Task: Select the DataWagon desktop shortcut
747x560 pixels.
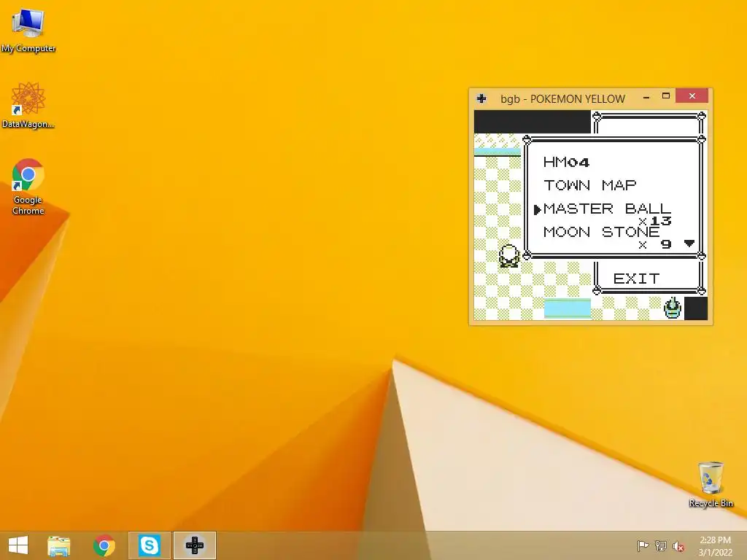Action: (28, 105)
